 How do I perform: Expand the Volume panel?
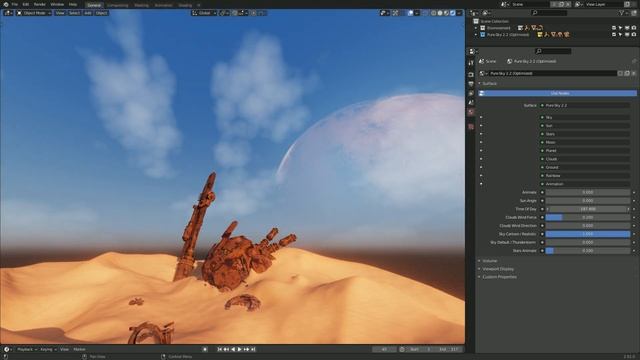coord(489,261)
